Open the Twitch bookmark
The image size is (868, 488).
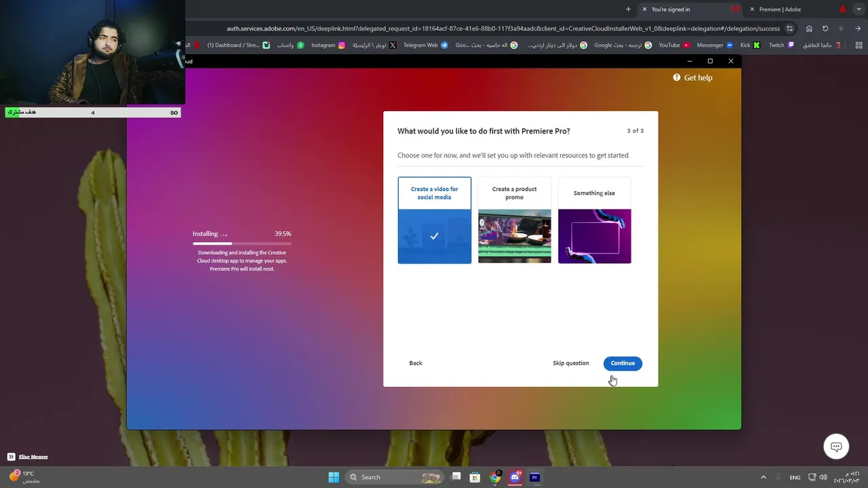[x=781, y=45]
